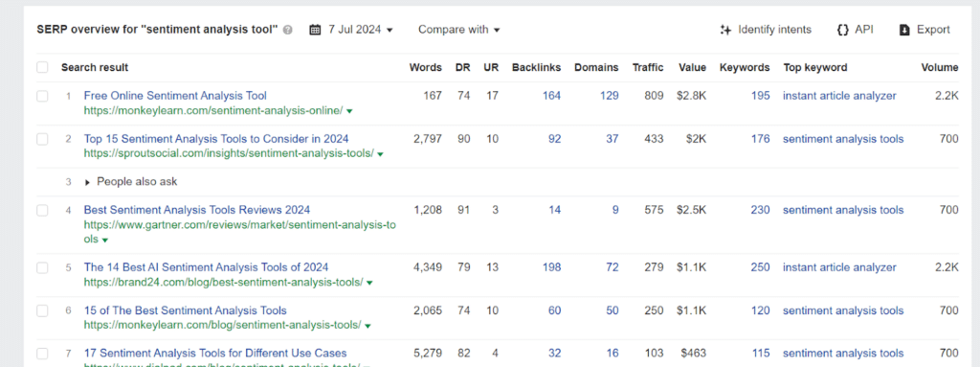This screenshot has height=367, width=980.
Task: Click keywords count 195 in first row
Action: pos(761,96)
